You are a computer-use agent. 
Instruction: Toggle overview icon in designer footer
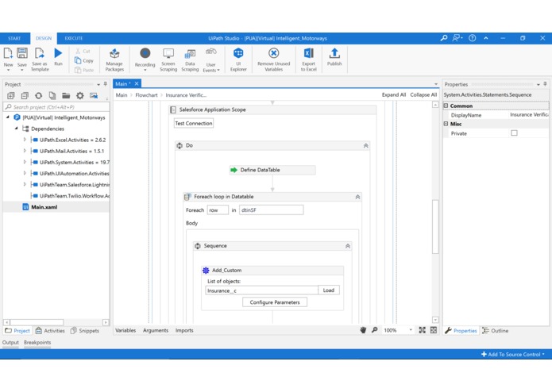click(x=434, y=330)
